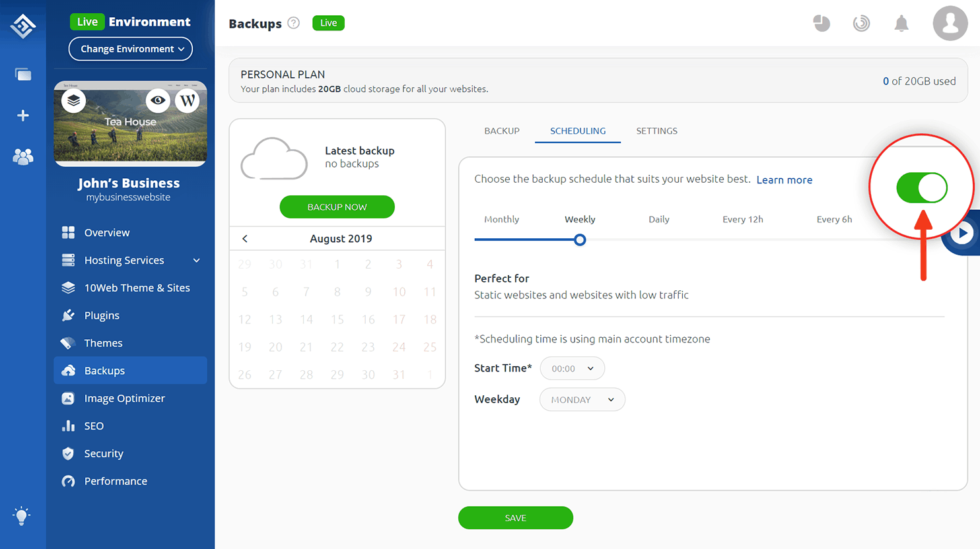980x549 pixels.
Task: Open WordPress admin icon on thumbnail
Action: pyautogui.click(x=188, y=100)
